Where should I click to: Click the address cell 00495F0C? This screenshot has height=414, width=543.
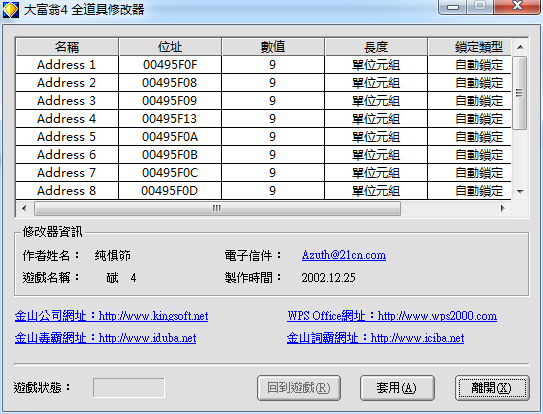[x=170, y=173]
